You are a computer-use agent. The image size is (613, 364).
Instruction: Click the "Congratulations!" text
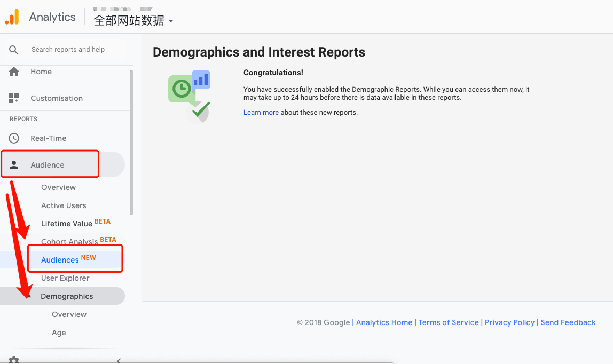point(273,73)
